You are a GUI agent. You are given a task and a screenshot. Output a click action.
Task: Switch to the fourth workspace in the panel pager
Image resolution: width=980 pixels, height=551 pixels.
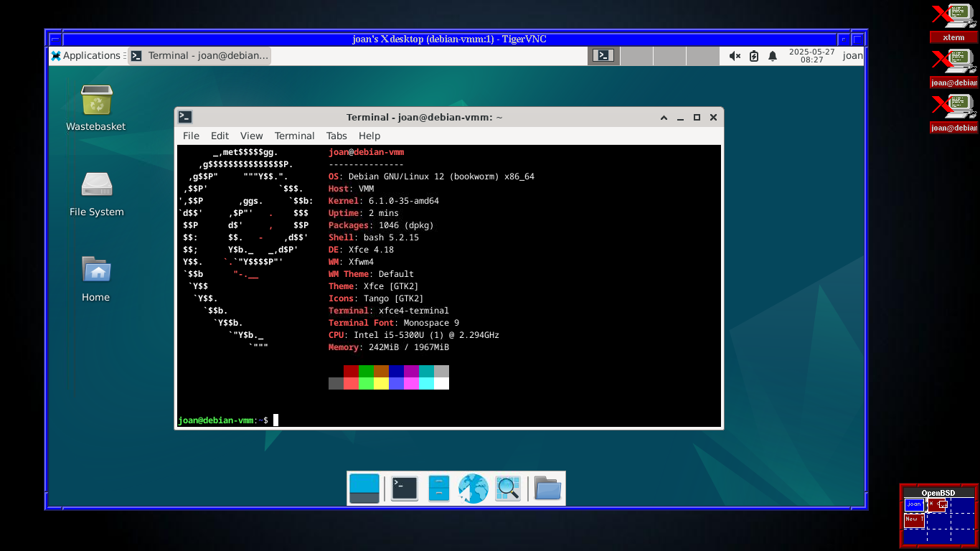pyautogui.click(x=702, y=56)
